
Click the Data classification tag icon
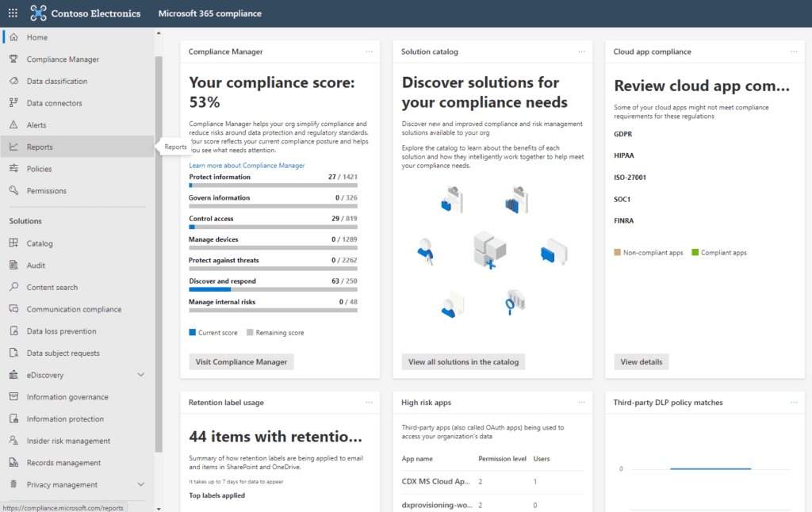click(14, 82)
